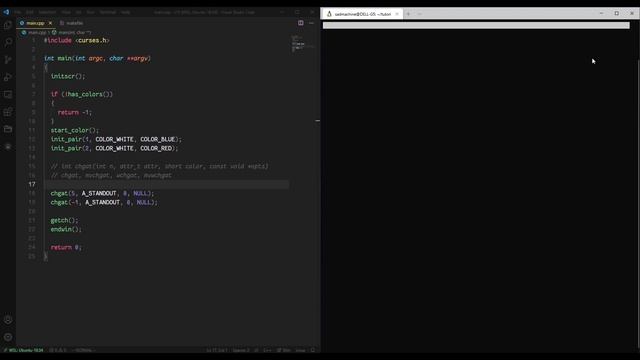Click the 'chgat(5, A_STANDOUT' line
The width and height of the screenshot is (640, 360).
pos(102,193)
